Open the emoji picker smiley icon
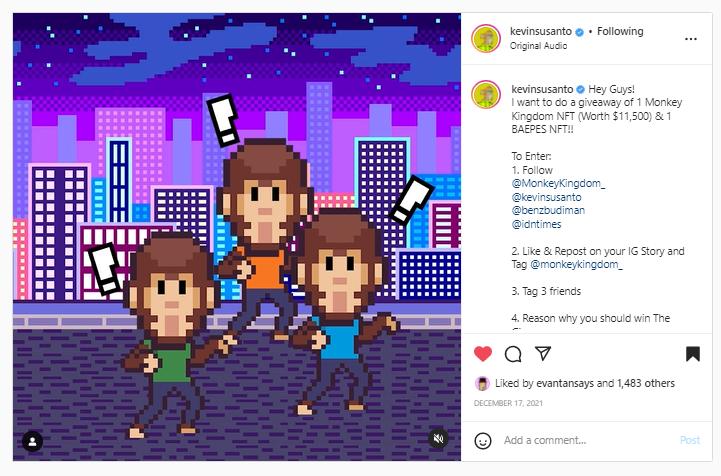The height and width of the screenshot is (476, 721). (x=483, y=441)
